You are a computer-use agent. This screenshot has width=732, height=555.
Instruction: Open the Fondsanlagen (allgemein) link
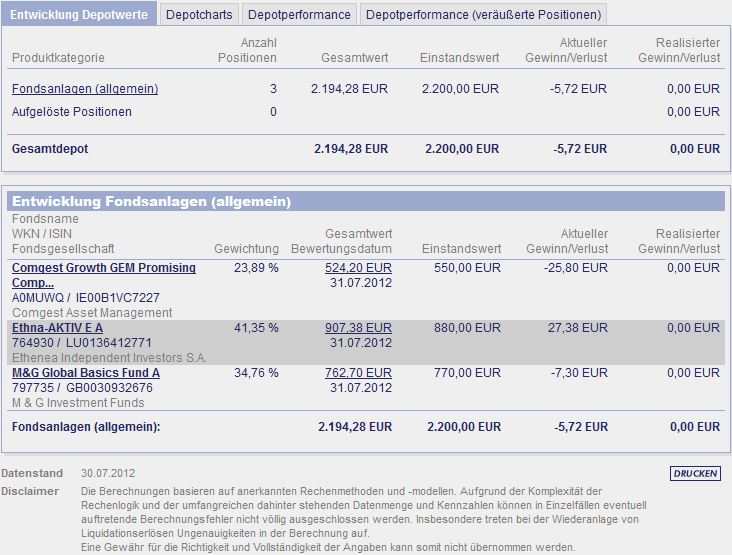85,89
